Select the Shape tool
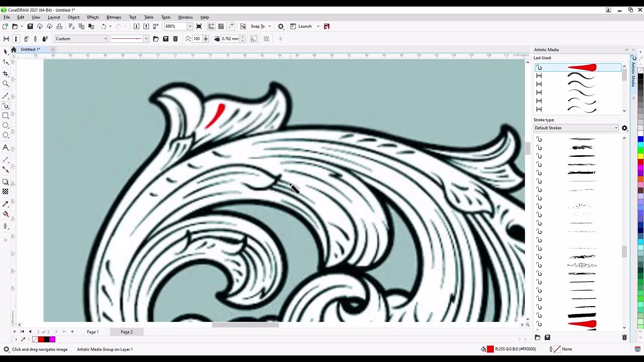644x362 pixels. 6,62
